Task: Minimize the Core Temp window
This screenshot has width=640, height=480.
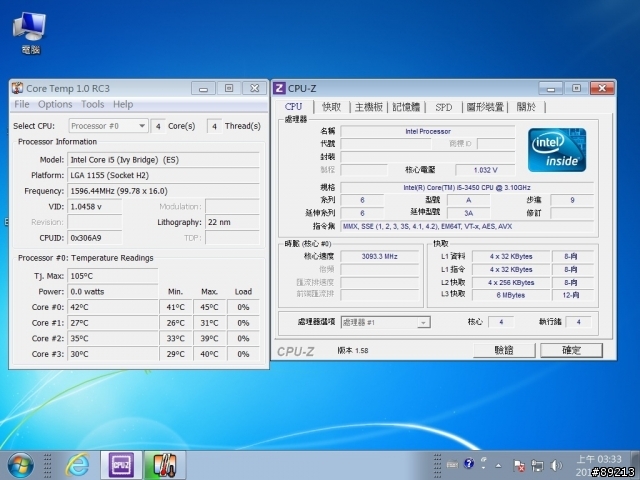Action: pyautogui.click(x=203, y=88)
